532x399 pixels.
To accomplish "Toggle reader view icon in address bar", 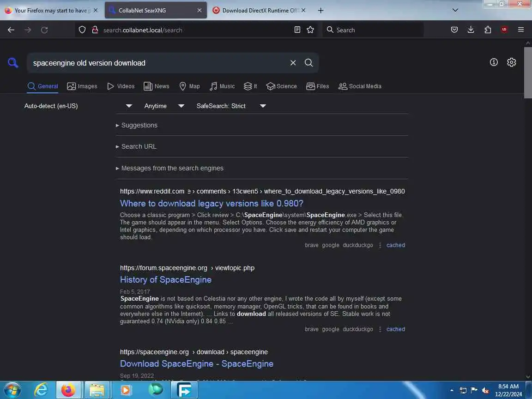I will click(297, 30).
